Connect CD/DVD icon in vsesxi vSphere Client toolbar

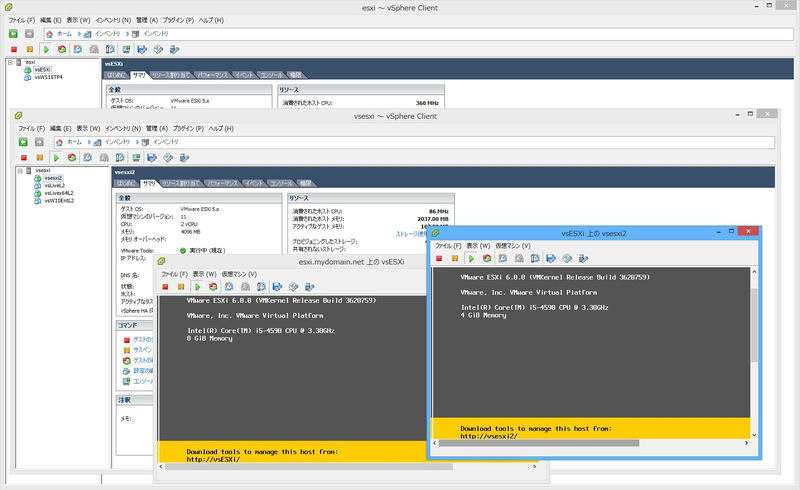(x=168, y=158)
